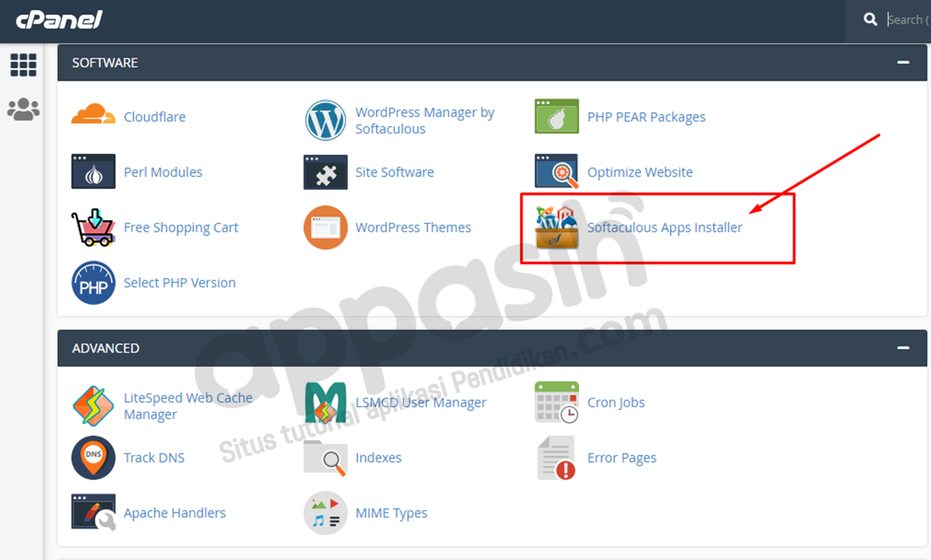
Task: Collapse the ADVANCED section
Action: pyautogui.click(x=903, y=348)
